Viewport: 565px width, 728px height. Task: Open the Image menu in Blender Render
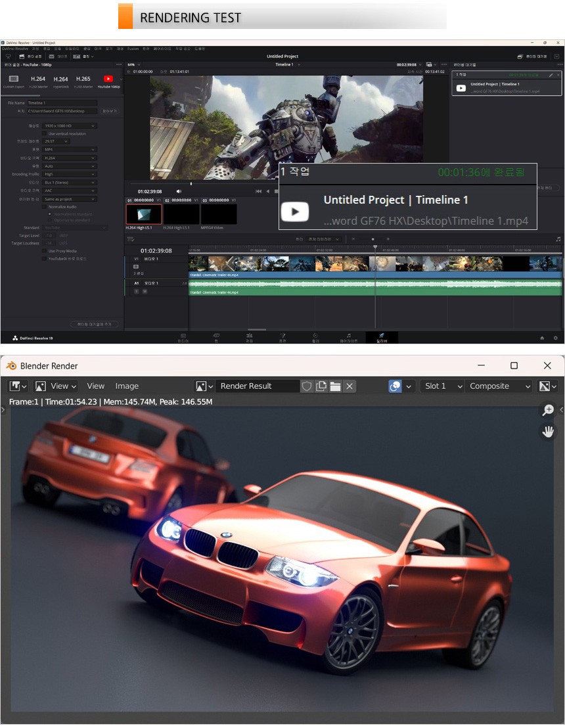[x=127, y=386]
